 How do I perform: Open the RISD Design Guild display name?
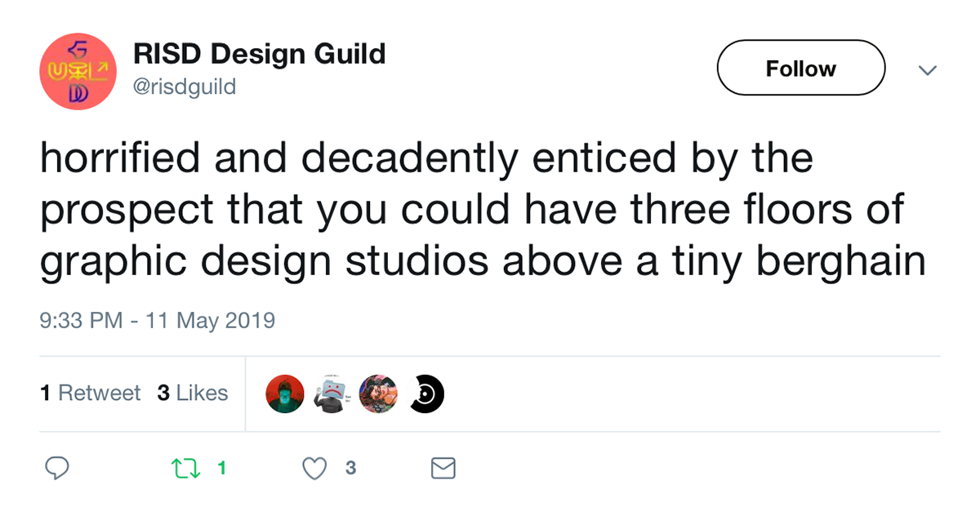click(259, 54)
